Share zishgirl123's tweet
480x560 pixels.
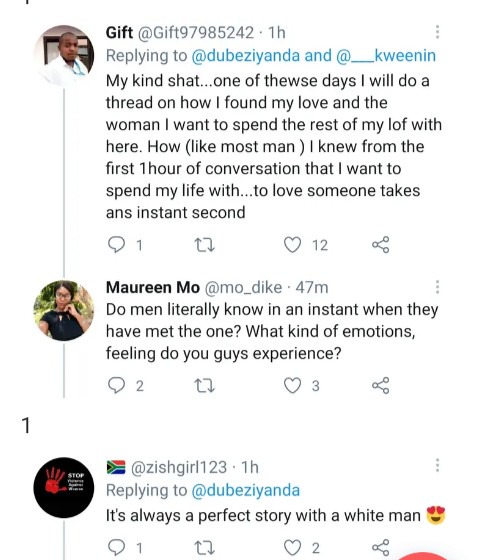click(x=381, y=548)
